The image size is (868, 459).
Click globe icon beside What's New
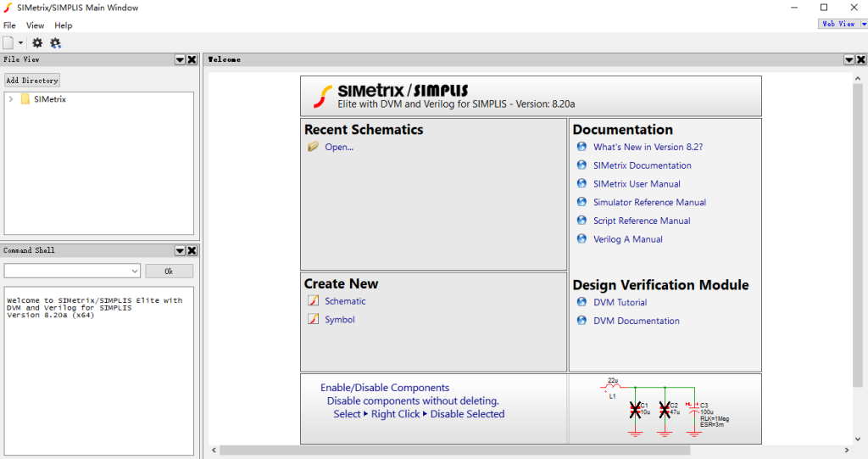click(x=581, y=146)
